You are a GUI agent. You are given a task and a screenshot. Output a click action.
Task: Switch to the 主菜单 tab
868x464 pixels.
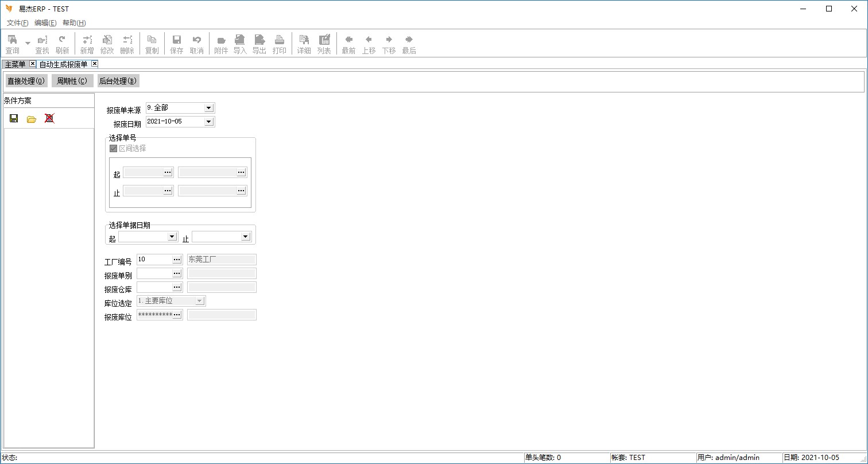[x=15, y=64]
